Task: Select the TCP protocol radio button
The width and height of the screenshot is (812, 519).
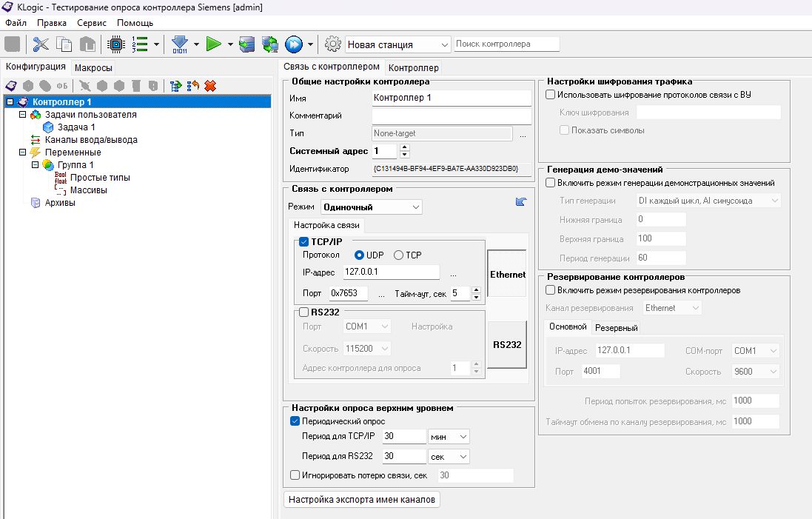Action: point(399,255)
